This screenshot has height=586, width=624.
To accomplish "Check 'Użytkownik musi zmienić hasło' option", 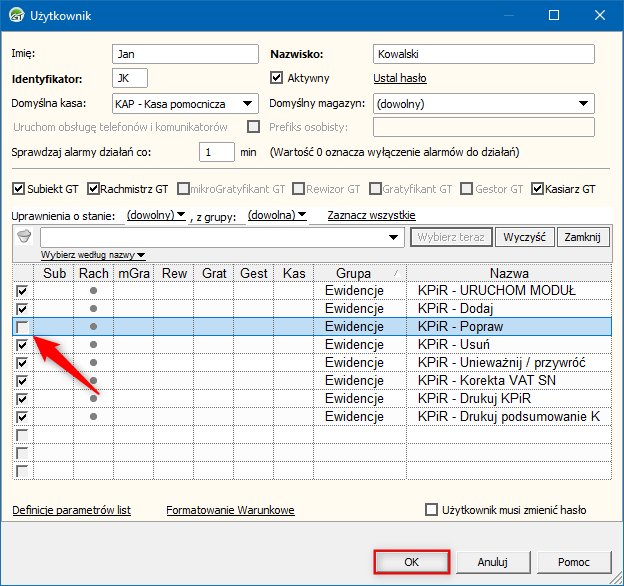I will coord(432,510).
